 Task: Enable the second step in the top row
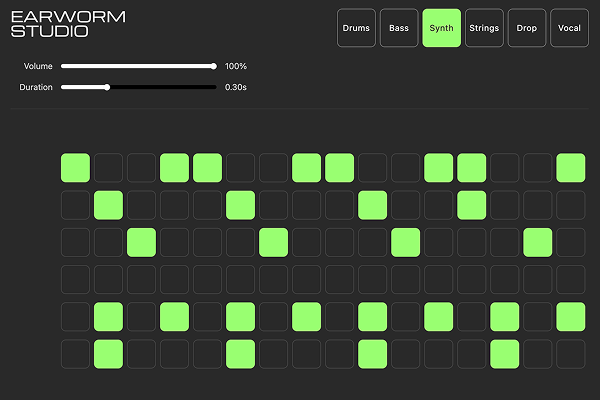coord(108,167)
